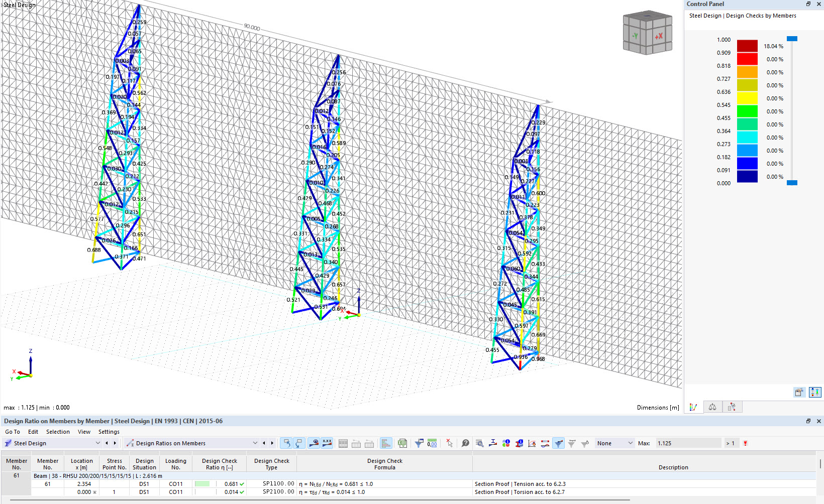
Task: Expand the Design Ratios on Members dropdown
Action: (x=256, y=443)
